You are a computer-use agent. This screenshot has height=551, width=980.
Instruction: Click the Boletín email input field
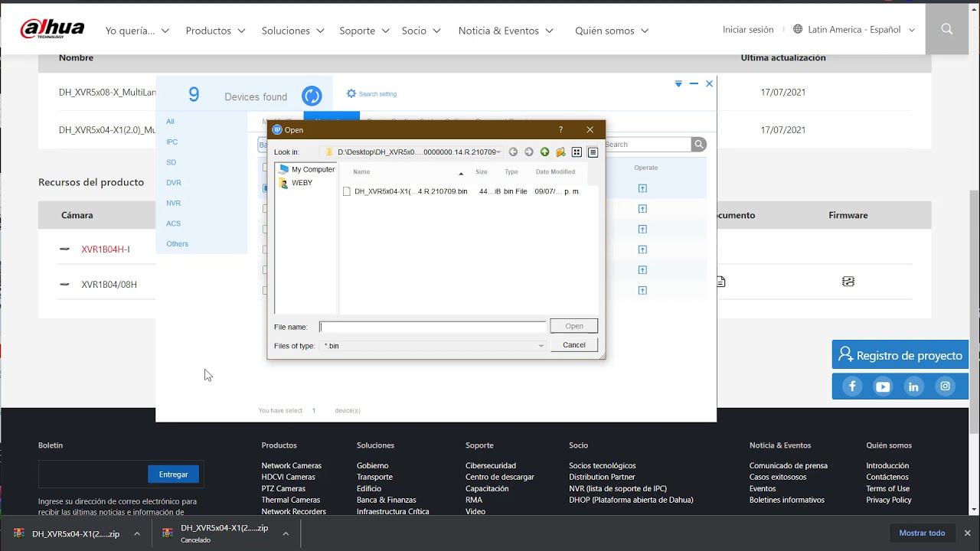pyautogui.click(x=93, y=474)
